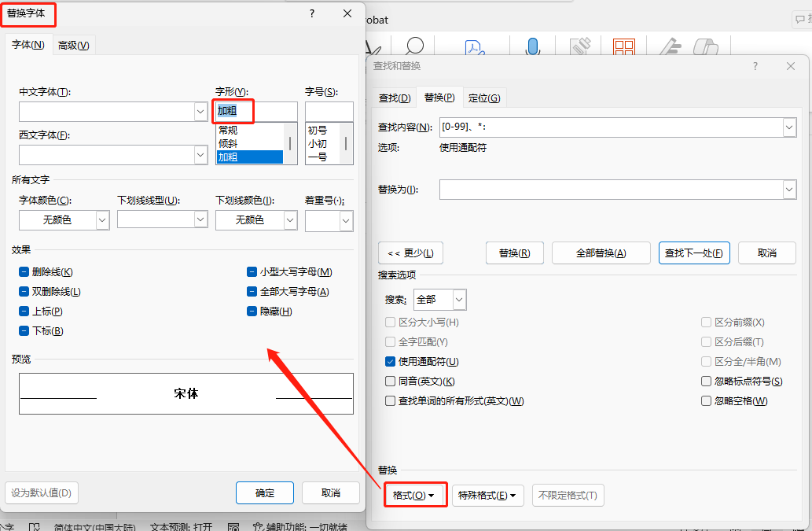Expand the 中文字体 font dropdown
Screen dimensions: 812x531
201,112
